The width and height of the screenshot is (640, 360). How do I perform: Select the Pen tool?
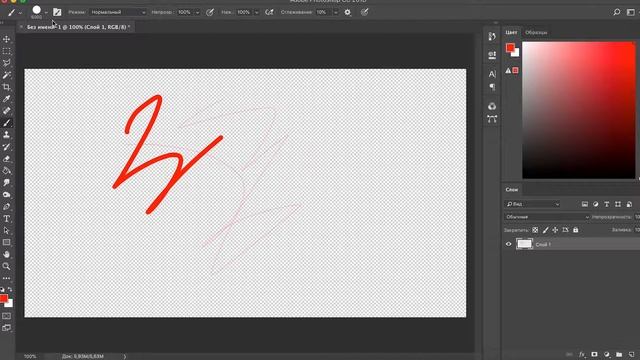pyautogui.click(x=7, y=207)
